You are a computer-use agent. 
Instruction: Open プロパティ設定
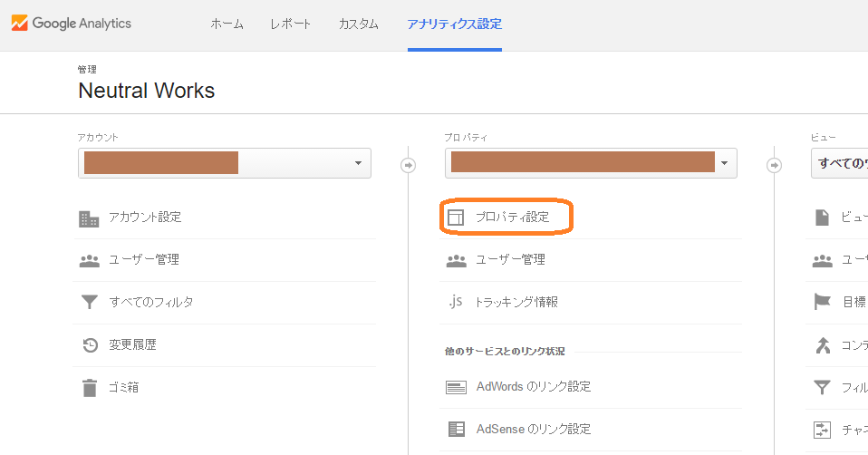pyautogui.click(x=513, y=217)
